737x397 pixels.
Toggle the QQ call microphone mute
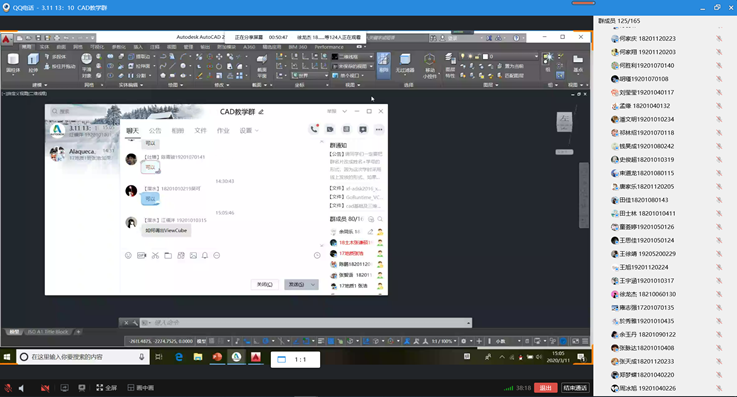[8, 388]
